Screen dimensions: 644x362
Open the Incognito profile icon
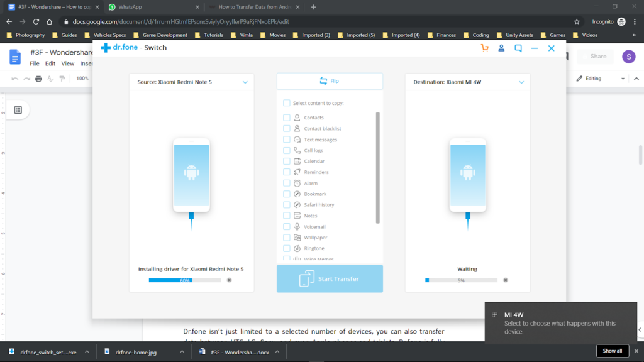(621, 22)
